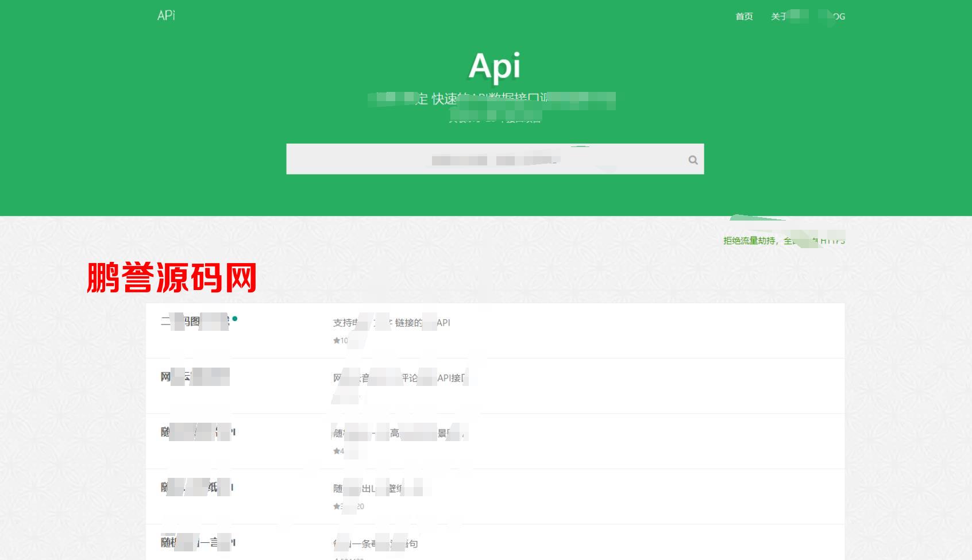The image size is (972, 560).
Task: Open the 关于 navigation link
Action: point(780,17)
